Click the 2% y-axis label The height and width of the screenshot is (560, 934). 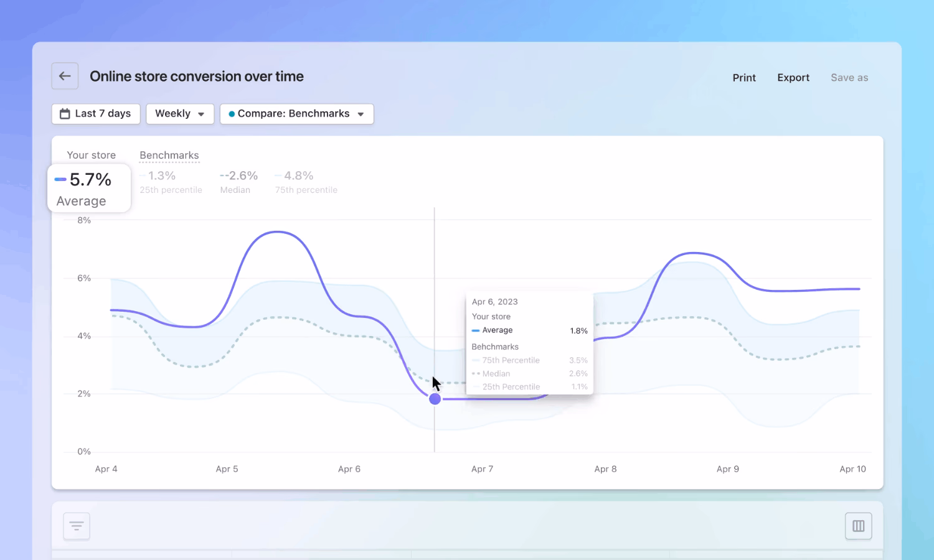[x=84, y=394]
